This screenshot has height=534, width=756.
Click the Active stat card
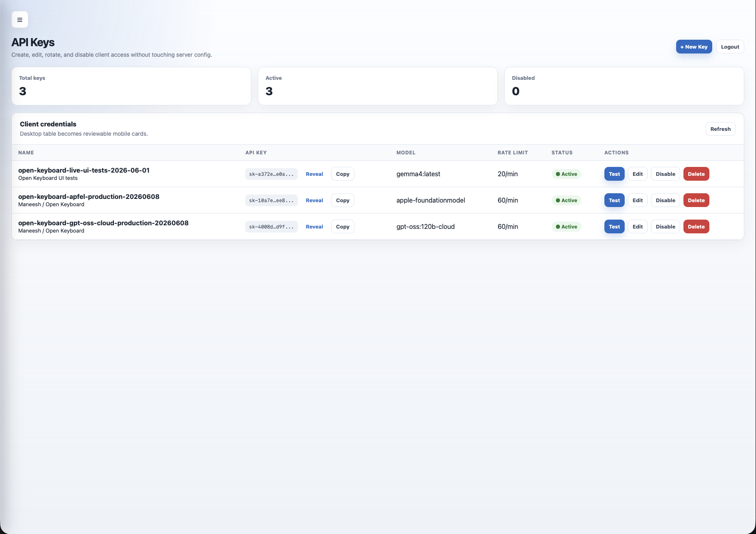pyautogui.click(x=377, y=86)
